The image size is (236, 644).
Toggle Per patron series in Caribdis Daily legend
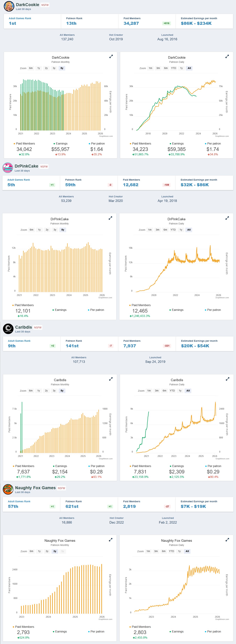213,466
